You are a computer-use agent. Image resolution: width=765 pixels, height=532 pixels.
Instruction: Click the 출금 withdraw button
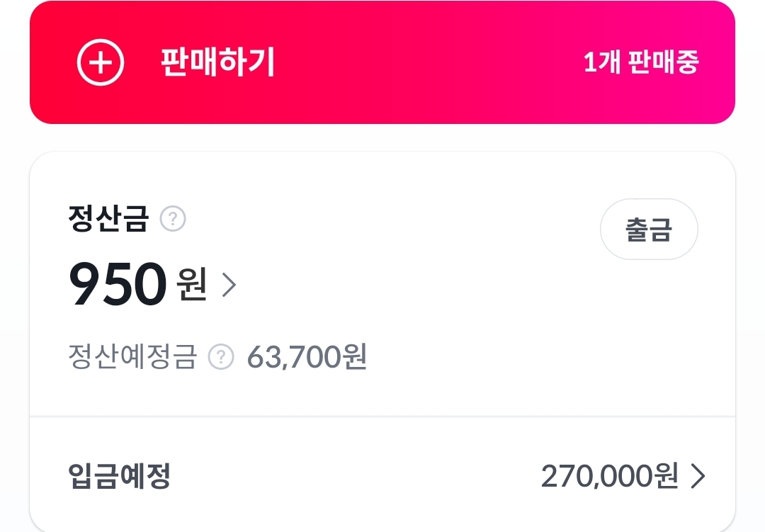pyautogui.click(x=649, y=229)
